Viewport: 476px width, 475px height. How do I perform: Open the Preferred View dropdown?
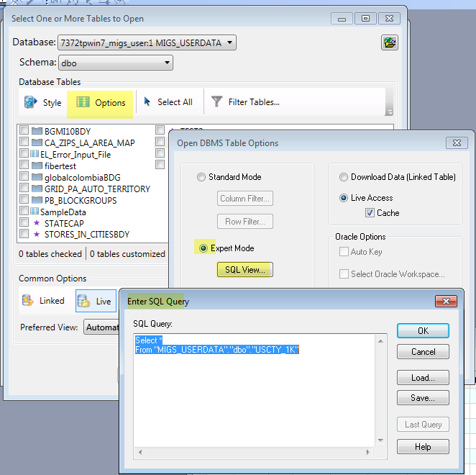click(x=101, y=327)
